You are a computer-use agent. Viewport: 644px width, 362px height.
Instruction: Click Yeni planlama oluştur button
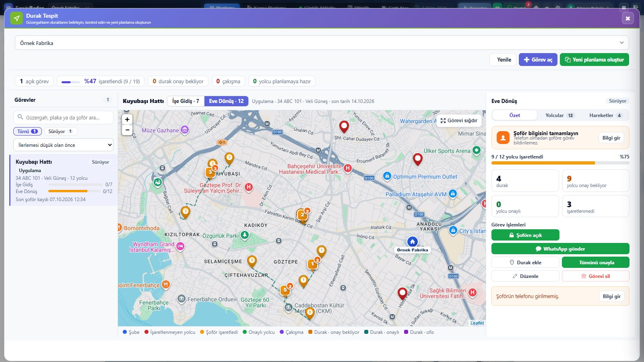click(x=594, y=60)
